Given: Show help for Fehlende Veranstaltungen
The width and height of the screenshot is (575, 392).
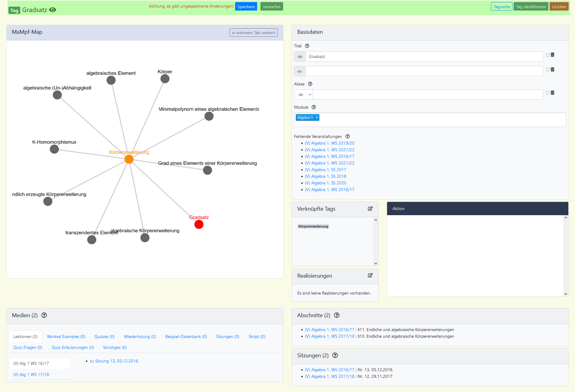Looking at the screenshot, I should click(347, 136).
